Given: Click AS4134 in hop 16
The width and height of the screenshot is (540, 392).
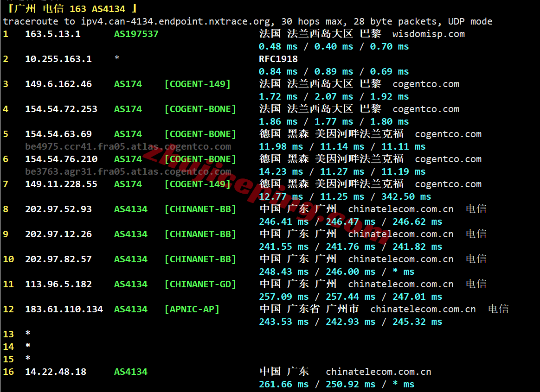Looking at the screenshot, I should coord(130,372).
